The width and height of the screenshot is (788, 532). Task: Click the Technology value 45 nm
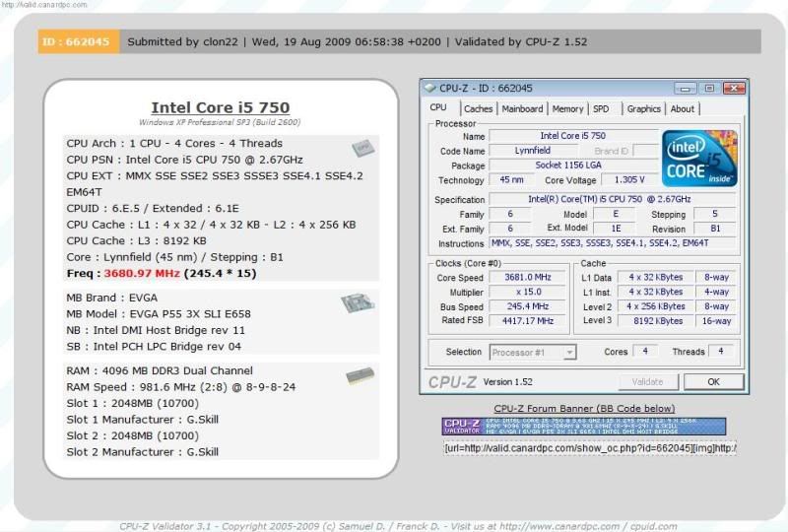[511, 179]
